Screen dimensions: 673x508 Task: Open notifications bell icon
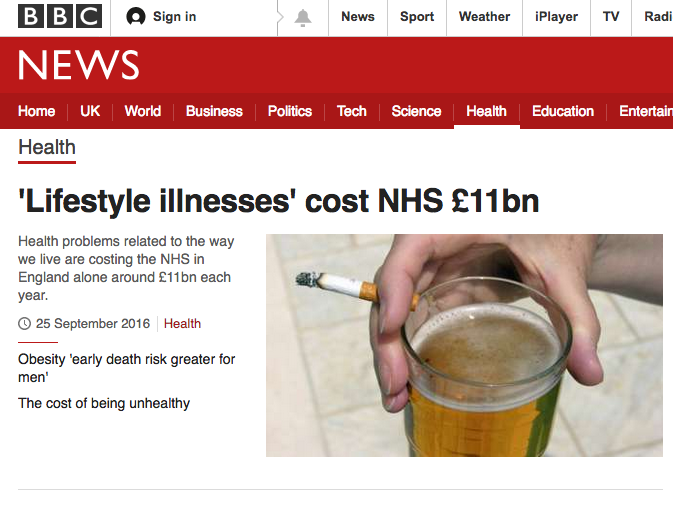coord(303,18)
